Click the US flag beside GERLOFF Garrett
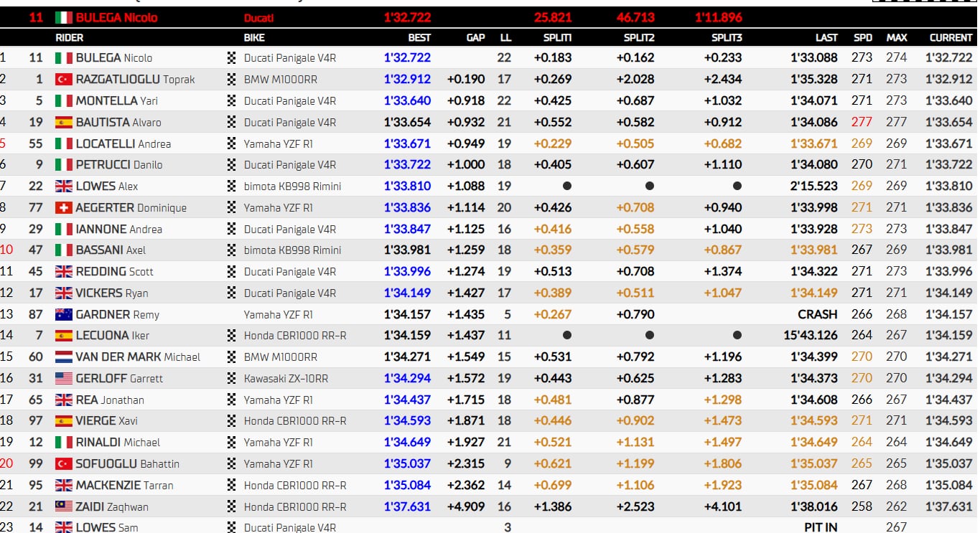 tap(64, 379)
